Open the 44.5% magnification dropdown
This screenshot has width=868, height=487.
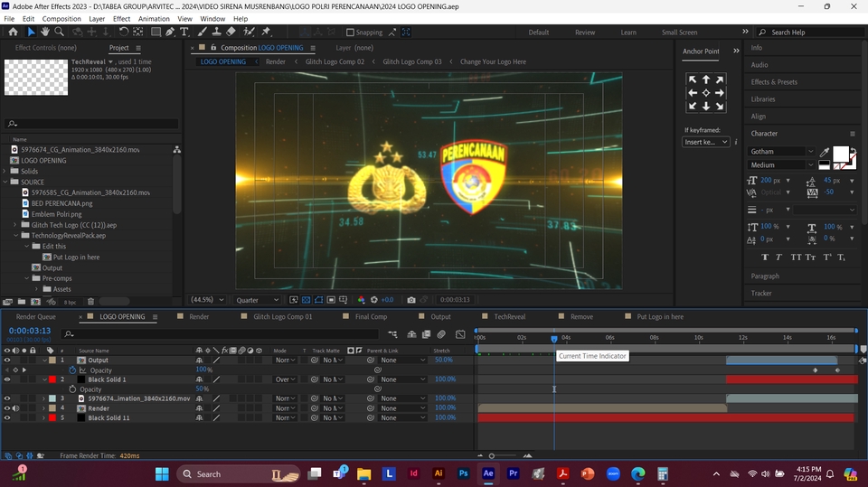pos(207,300)
